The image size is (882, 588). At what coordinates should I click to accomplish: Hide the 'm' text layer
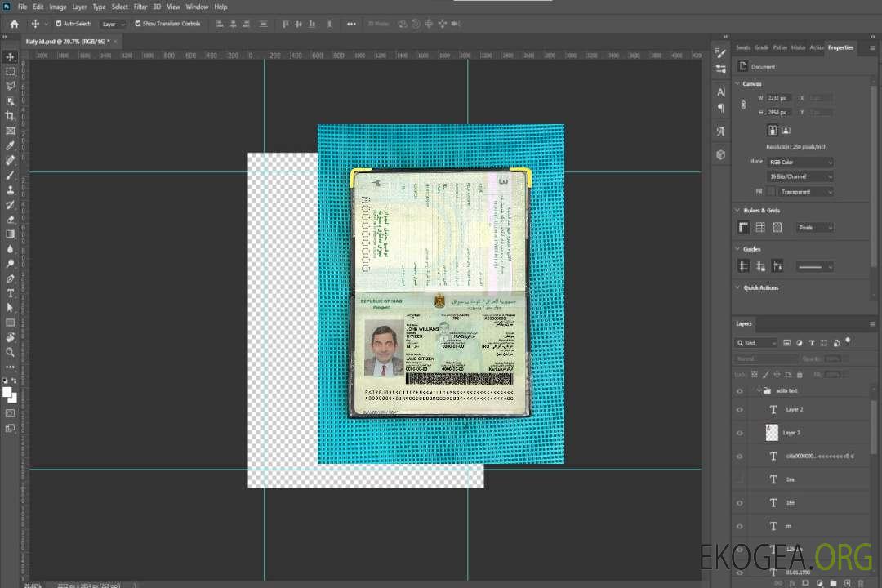[x=740, y=527]
